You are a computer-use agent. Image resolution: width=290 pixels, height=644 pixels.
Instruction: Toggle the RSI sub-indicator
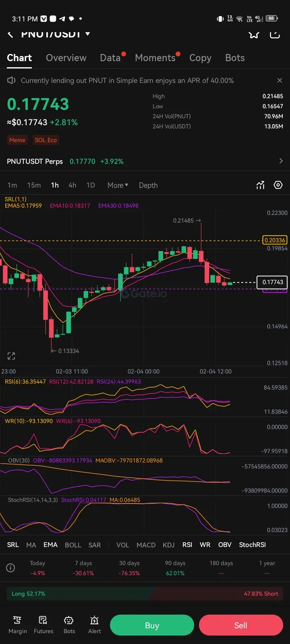pyautogui.click(x=187, y=545)
